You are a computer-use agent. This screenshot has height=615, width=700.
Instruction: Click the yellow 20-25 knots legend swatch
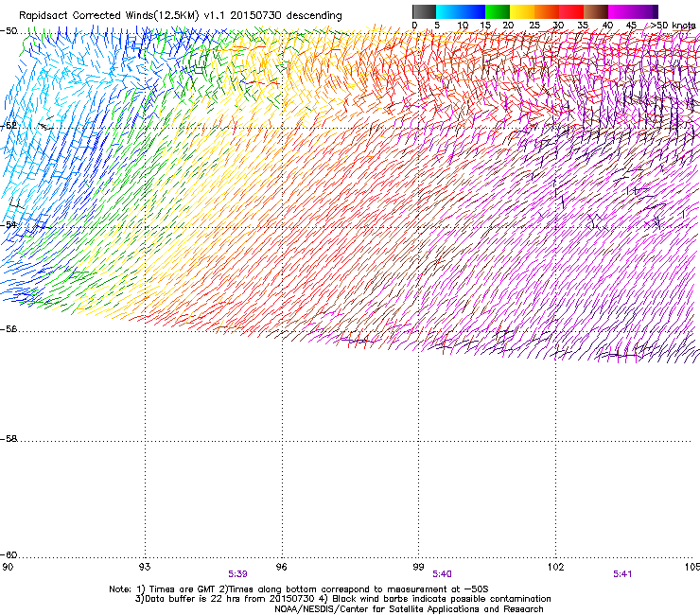pyautogui.click(x=522, y=11)
